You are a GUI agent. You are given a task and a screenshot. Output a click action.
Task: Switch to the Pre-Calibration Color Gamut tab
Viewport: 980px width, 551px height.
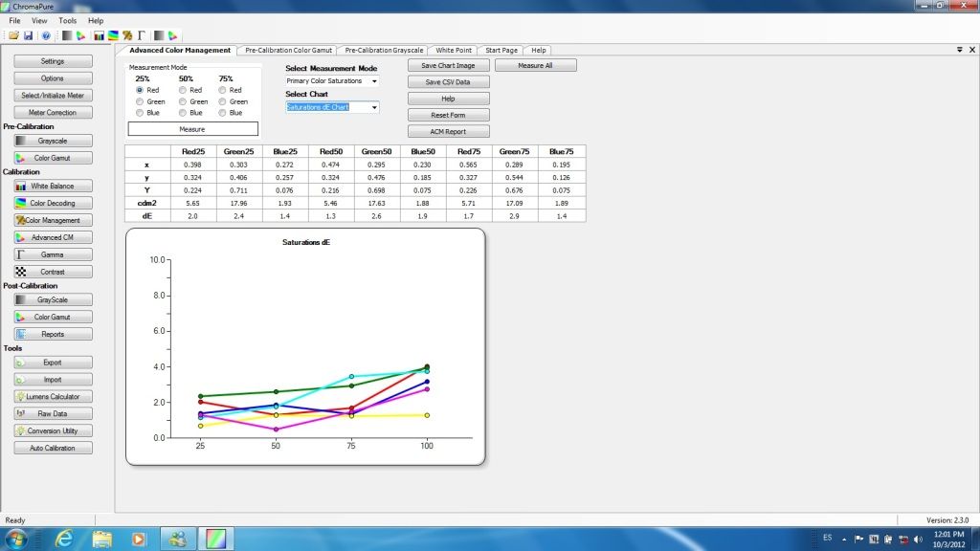tap(288, 50)
